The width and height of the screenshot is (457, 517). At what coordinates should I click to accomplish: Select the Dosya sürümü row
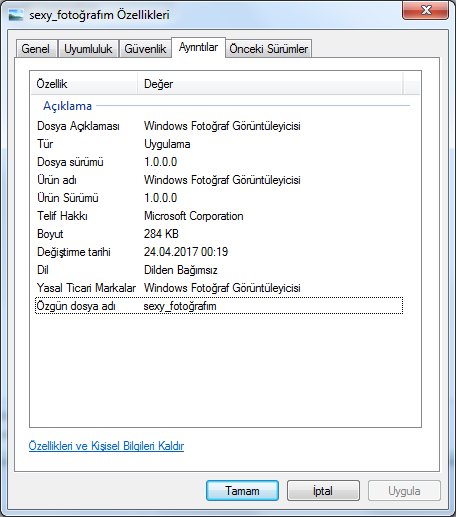coord(219,162)
